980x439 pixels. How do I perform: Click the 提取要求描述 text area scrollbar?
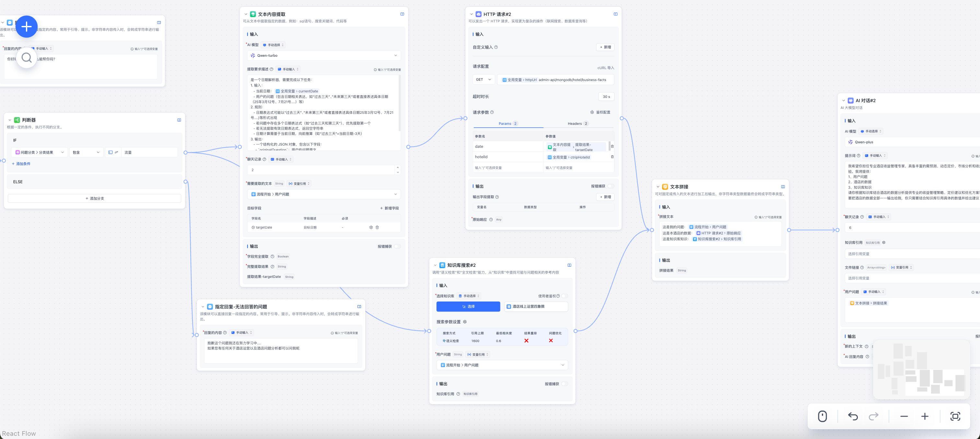[x=399, y=103]
